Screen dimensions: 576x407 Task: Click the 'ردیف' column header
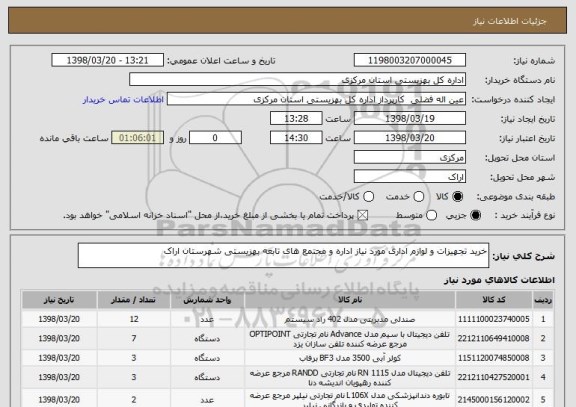(543, 300)
